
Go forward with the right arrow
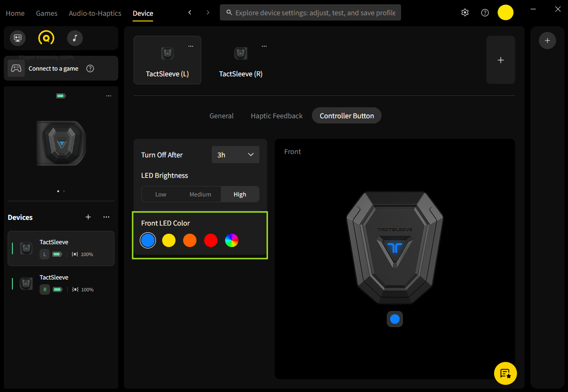[x=208, y=13]
